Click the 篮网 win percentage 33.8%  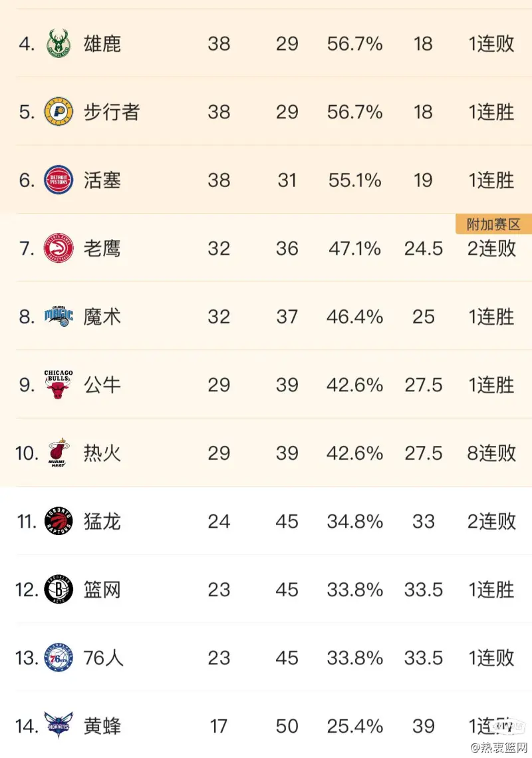click(354, 590)
